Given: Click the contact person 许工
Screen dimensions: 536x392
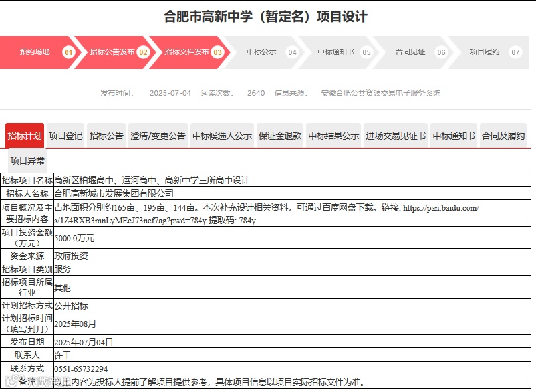Looking at the screenshot, I should click(63, 355).
